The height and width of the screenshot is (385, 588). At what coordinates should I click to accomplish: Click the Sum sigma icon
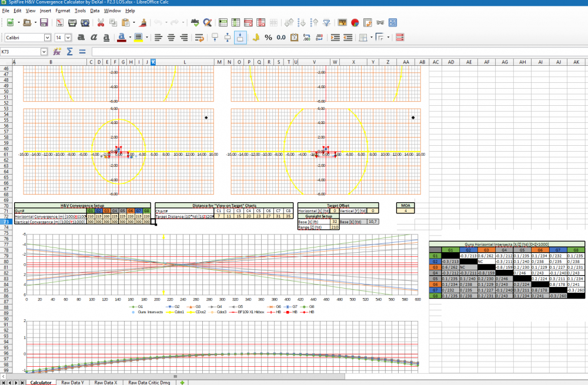[x=69, y=52]
